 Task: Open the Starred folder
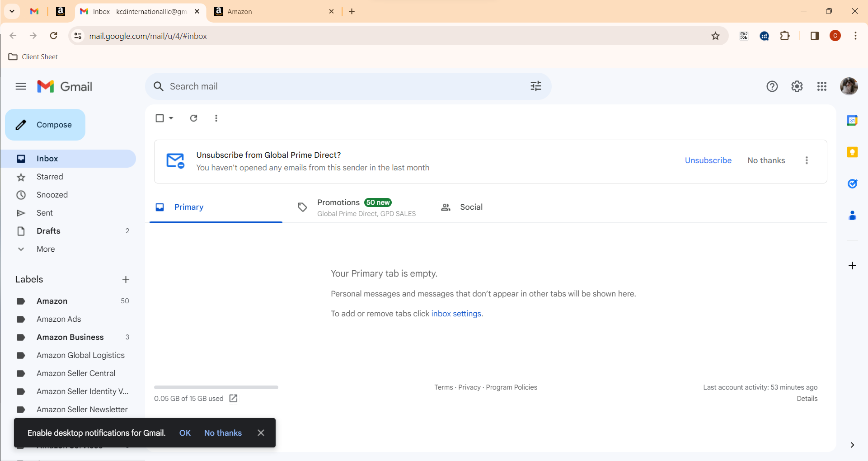68,177
